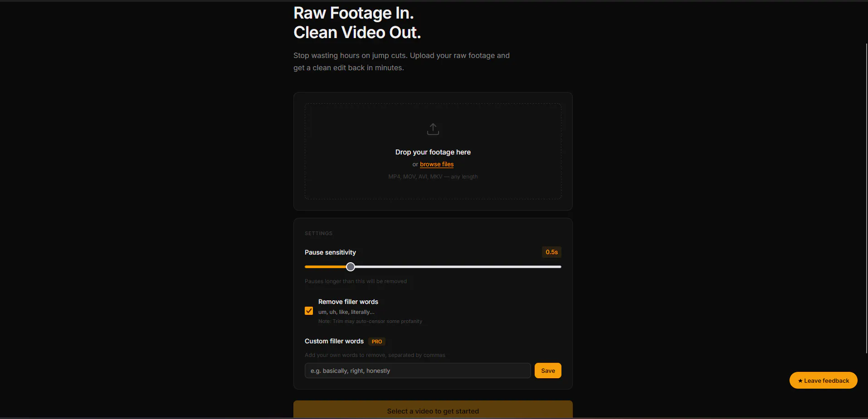Click the Raw Footage In. heading
868x419 pixels.
(x=354, y=13)
